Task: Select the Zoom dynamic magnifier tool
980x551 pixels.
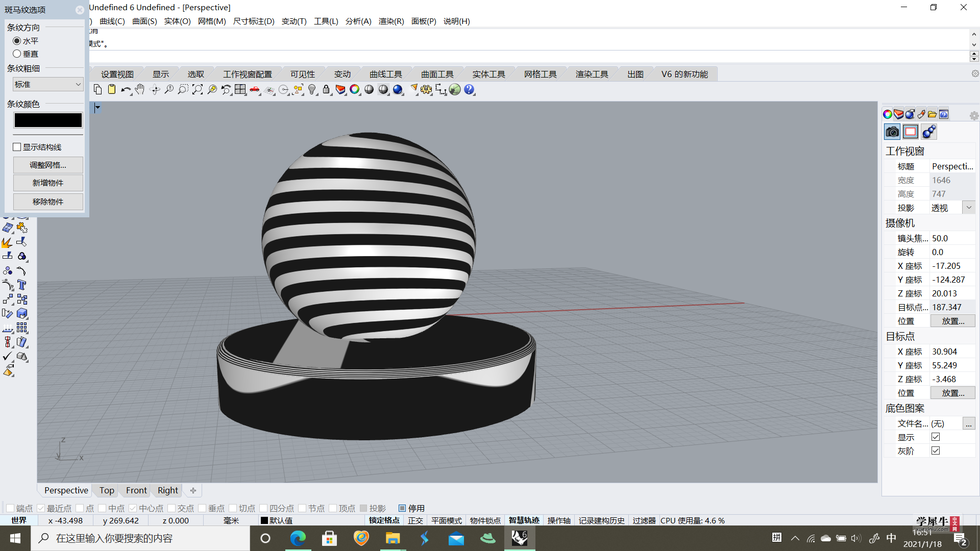Action: [169, 90]
